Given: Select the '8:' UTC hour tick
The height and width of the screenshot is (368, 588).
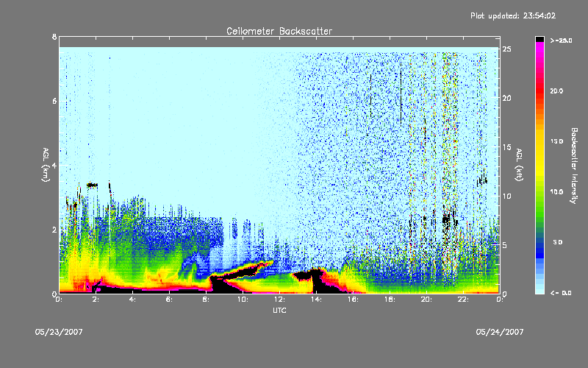Looking at the screenshot, I should [207, 300].
